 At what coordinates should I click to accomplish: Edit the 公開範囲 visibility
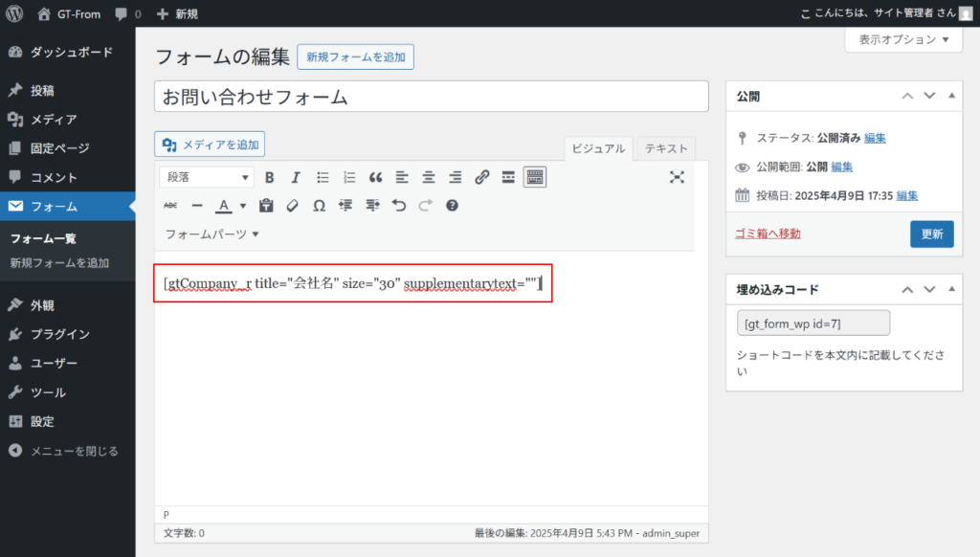pyautogui.click(x=841, y=167)
